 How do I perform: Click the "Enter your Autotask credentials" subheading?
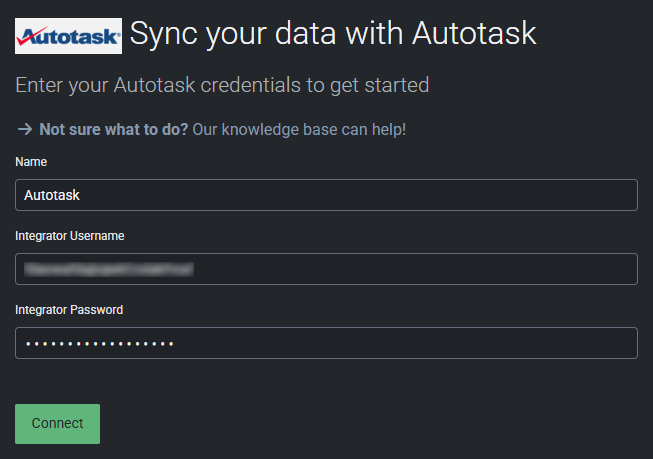coord(222,85)
